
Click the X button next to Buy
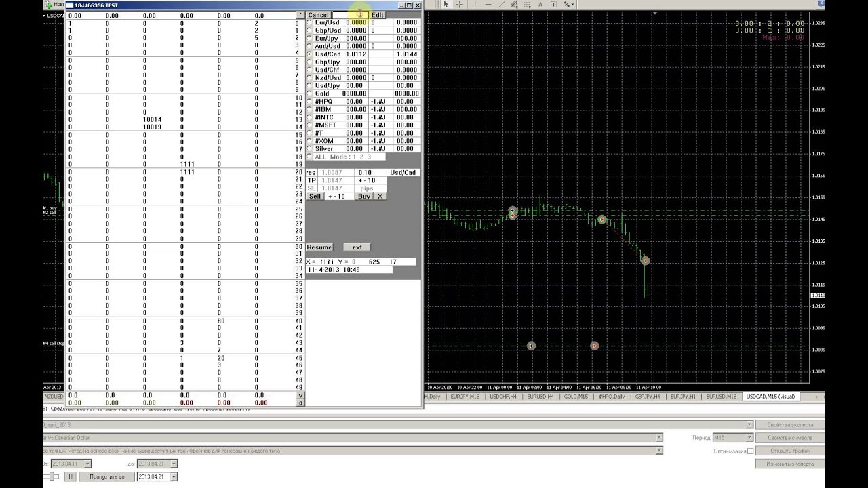(x=380, y=196)
